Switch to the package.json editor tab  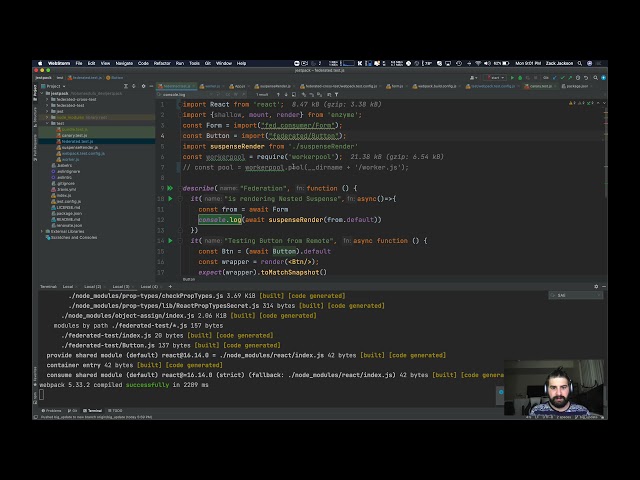pyautogui.click(x=577, y=86)
